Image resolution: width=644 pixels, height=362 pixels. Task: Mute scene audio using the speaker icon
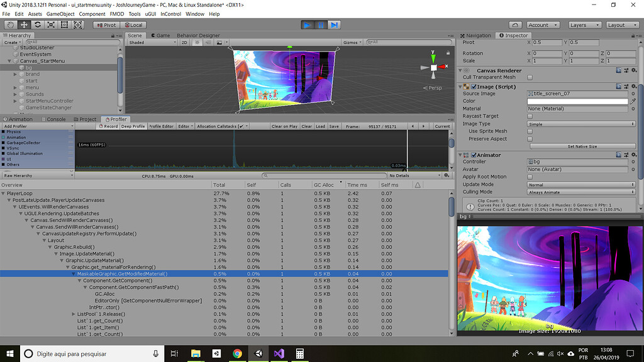208,43
